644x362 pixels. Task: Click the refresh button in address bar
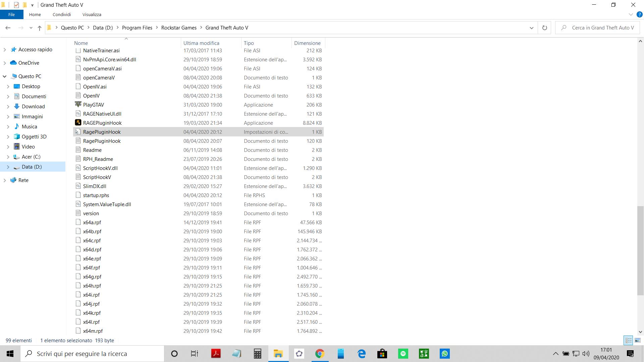pos(545,28)
